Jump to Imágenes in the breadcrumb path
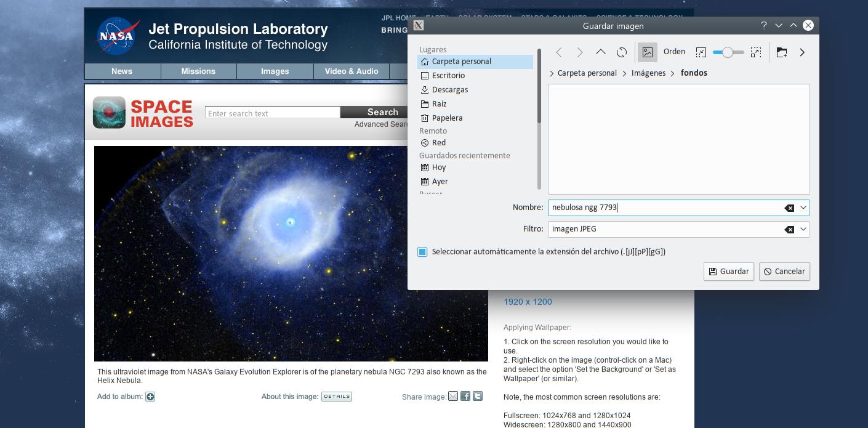Image resolution: width=868 pixels, height=428 pixels. 648,73
